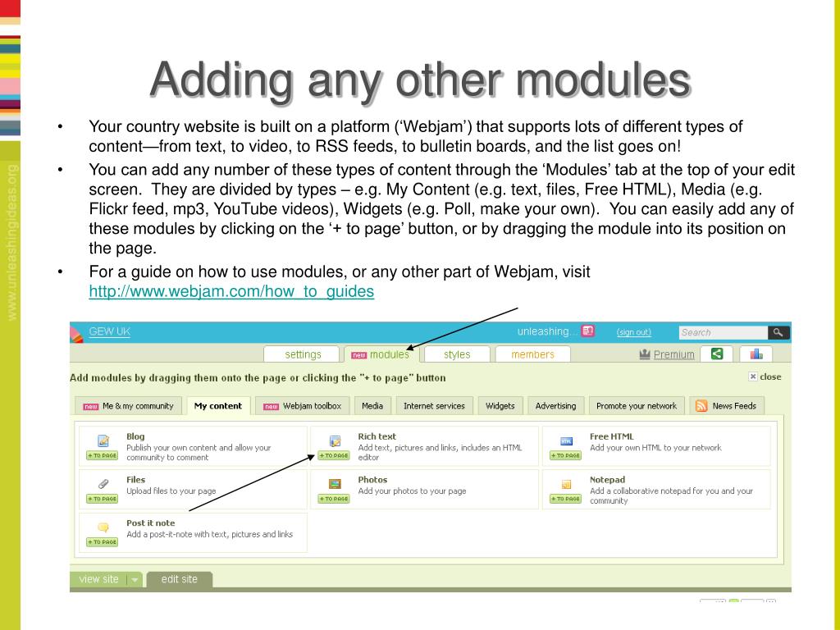Click the sign out link
The image size is (840, 630).
pos(634,332)
